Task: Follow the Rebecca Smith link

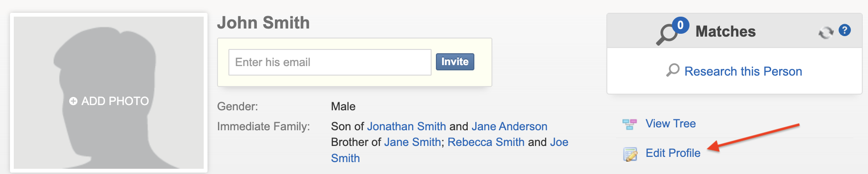Action: point(486,142)
